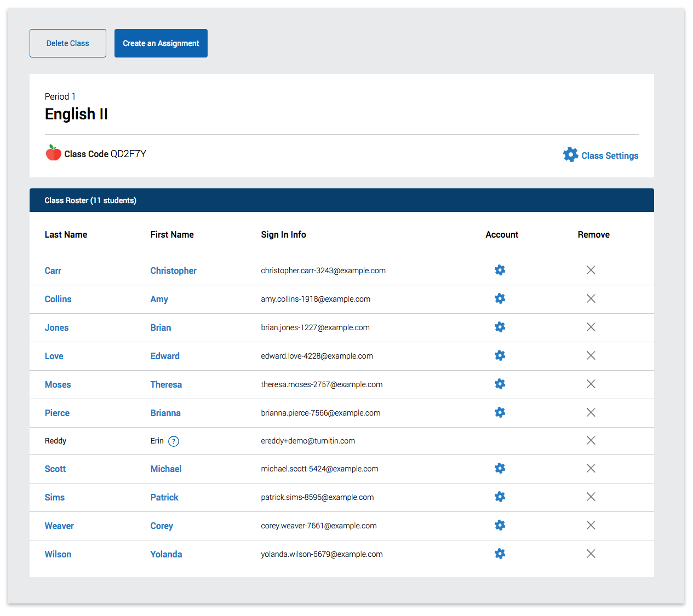Remove Erin Reddy from the roster
Screen dimensions: 693x616
(x=591, y=440)
